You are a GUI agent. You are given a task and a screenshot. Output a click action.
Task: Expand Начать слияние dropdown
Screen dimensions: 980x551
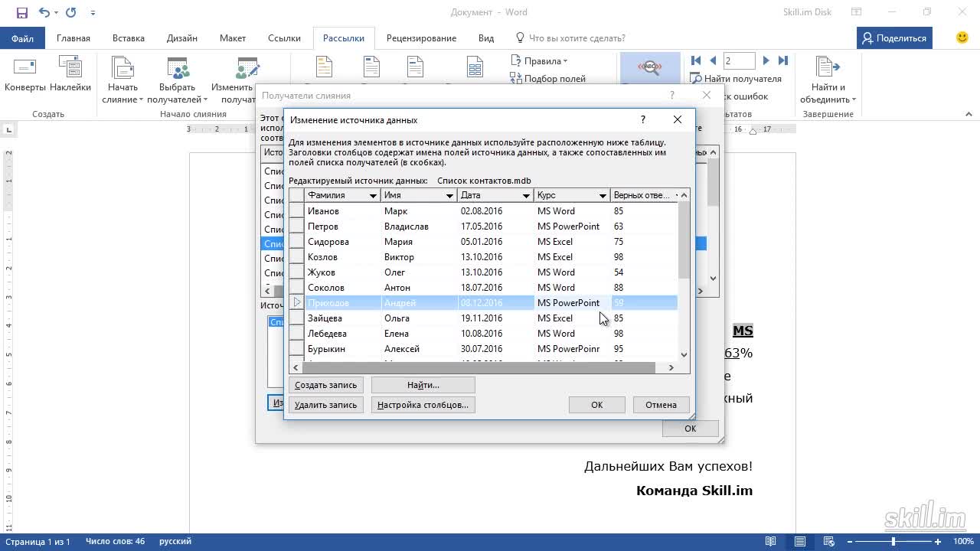coord(122,80)
